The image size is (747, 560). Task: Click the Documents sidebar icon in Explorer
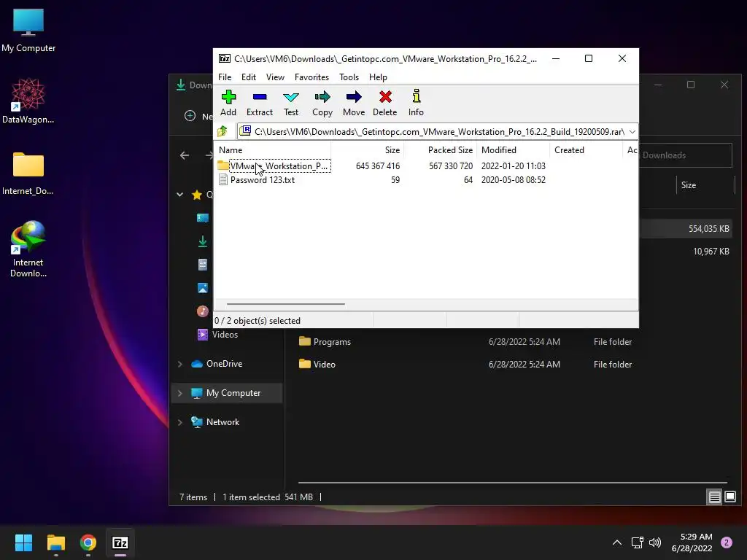203,265
